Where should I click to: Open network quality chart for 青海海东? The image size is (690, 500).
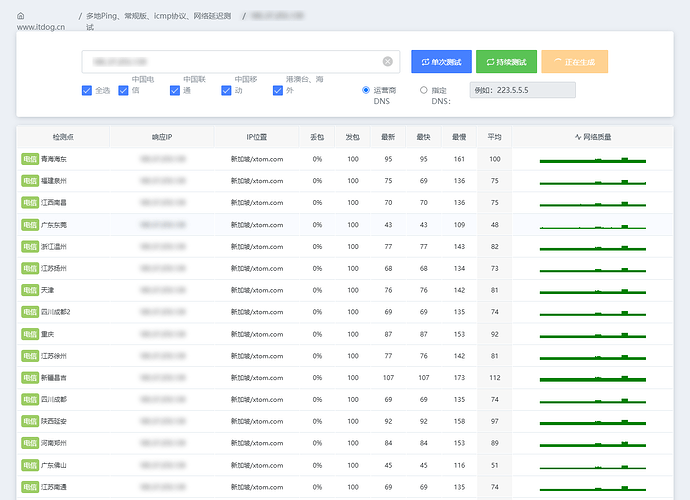[x=593, y=160]
